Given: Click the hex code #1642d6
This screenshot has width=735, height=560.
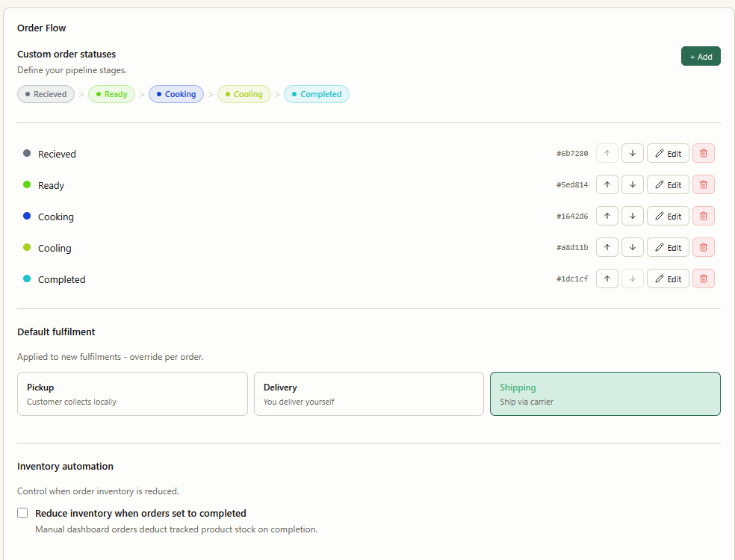Looking at the screenshot, I should click(x=572, y=217).
